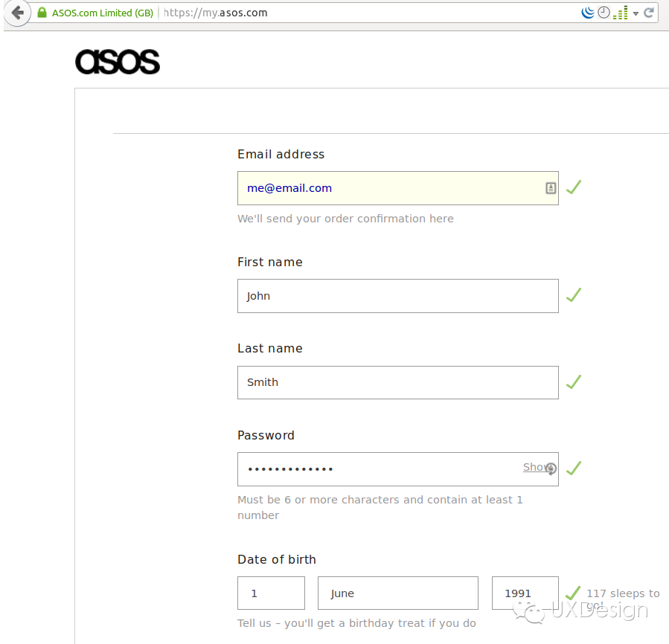Viewport: 669px width, 644px height.
Task: Edit the Last name field containing Smith
Action: (397, 382)
